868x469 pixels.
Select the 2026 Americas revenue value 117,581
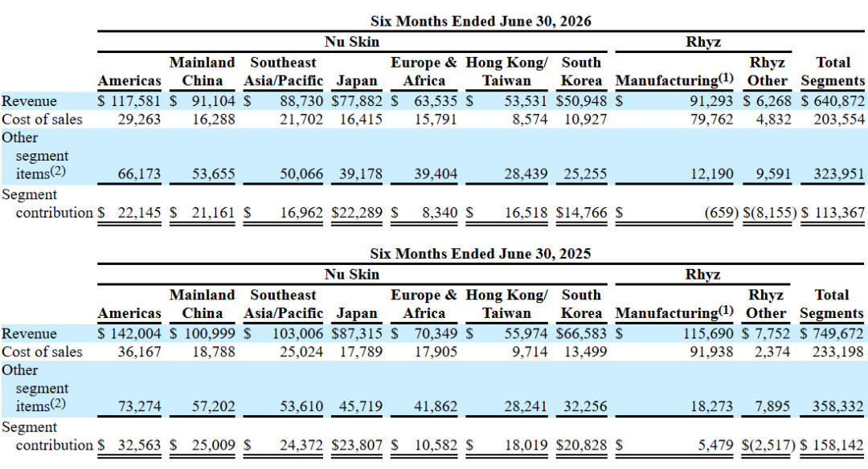pos(136,101)
